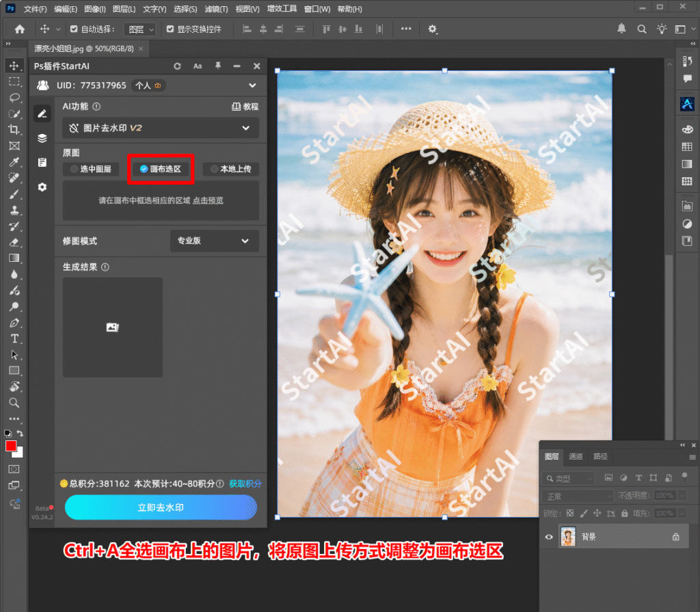Open StartAI settings gear in sidebar
700x612 pixels.
[x=42, y=187]
